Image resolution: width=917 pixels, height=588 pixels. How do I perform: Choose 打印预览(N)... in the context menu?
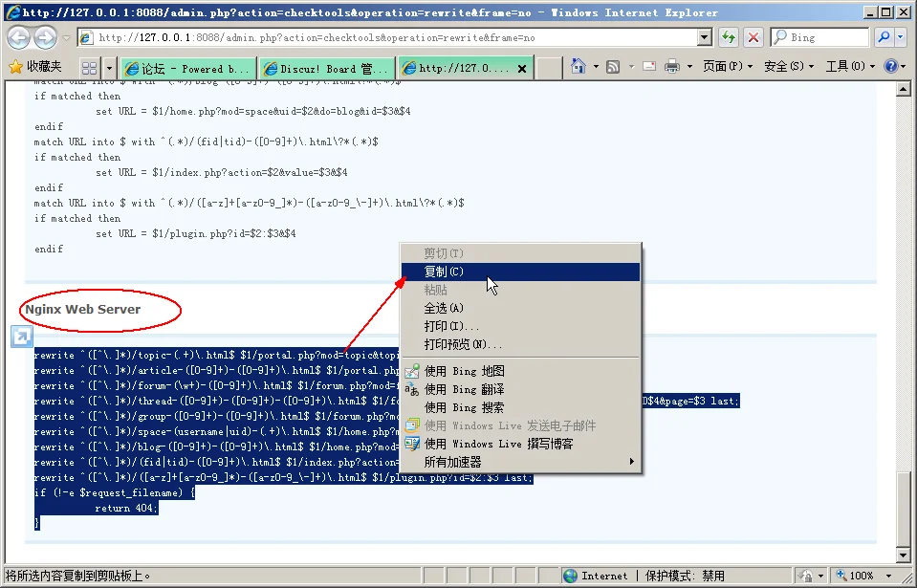(x=520, y=344)
